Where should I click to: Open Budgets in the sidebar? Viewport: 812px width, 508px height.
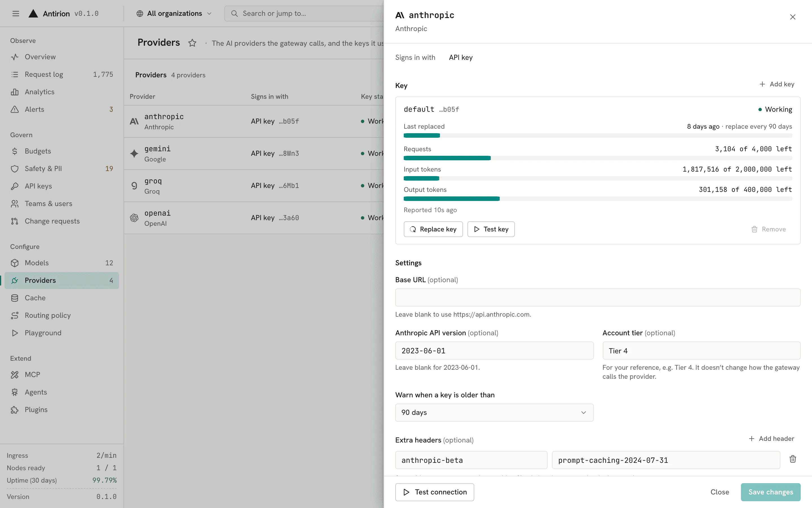tap(62, 151)
